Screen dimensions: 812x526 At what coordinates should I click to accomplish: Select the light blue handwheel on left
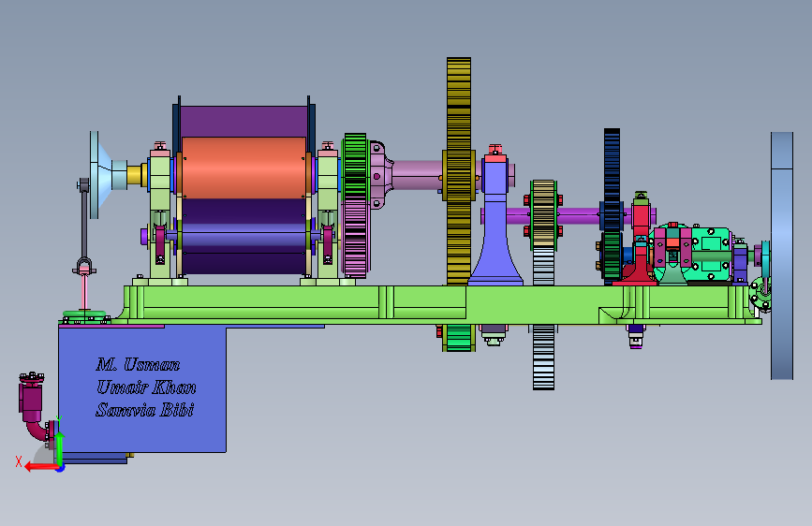click(x=102, y=174)
